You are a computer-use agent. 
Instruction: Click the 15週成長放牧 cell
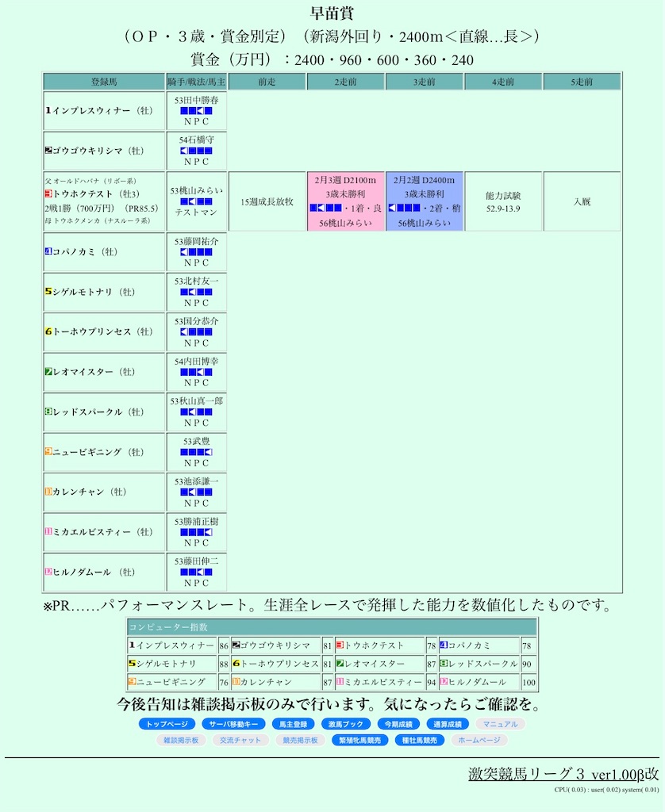point(267,201)
